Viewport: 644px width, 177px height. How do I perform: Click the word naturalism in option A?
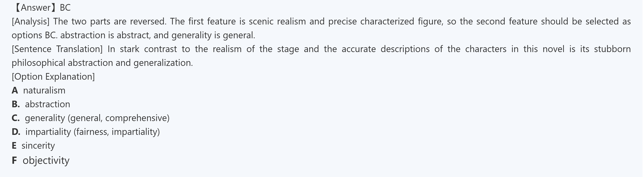point(44,90)
